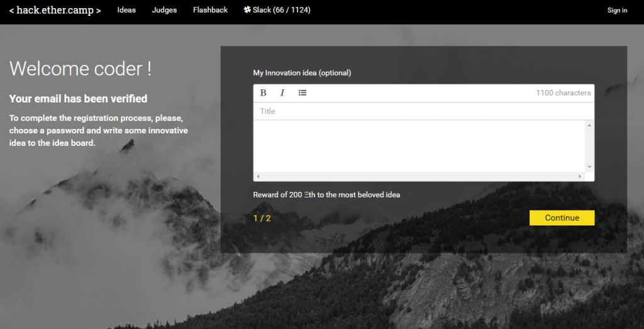
Task: Toggle bold formatting in the idea editor
Action: [263, 93]
